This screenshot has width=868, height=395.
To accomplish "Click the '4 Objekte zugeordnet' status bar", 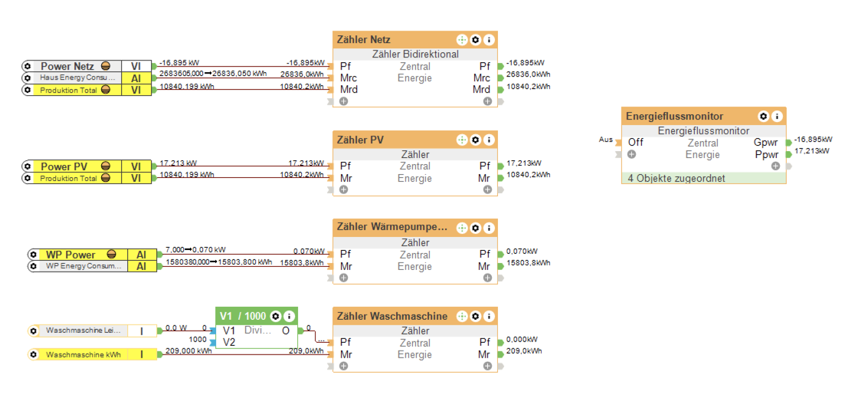I will point(703,178).
